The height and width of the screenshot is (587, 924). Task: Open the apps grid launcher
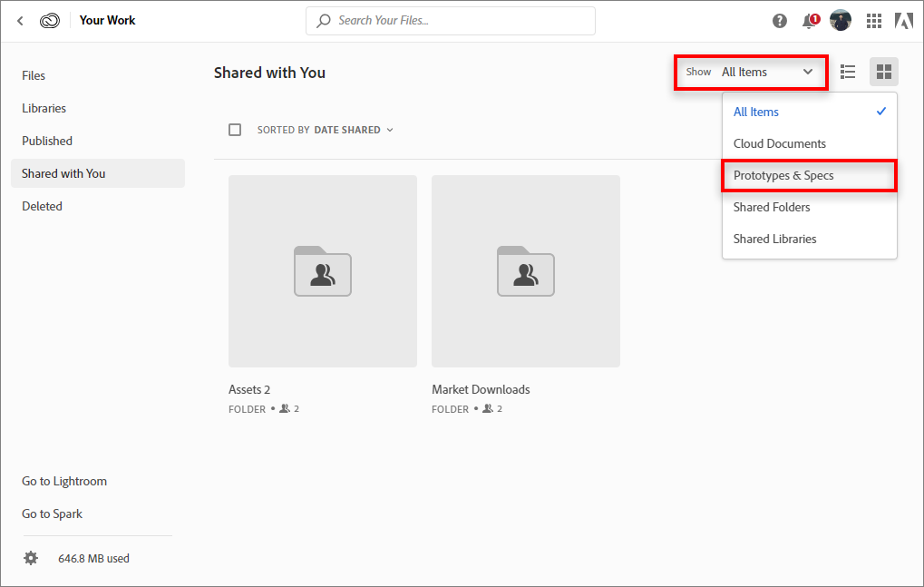(x=874, y=21)
